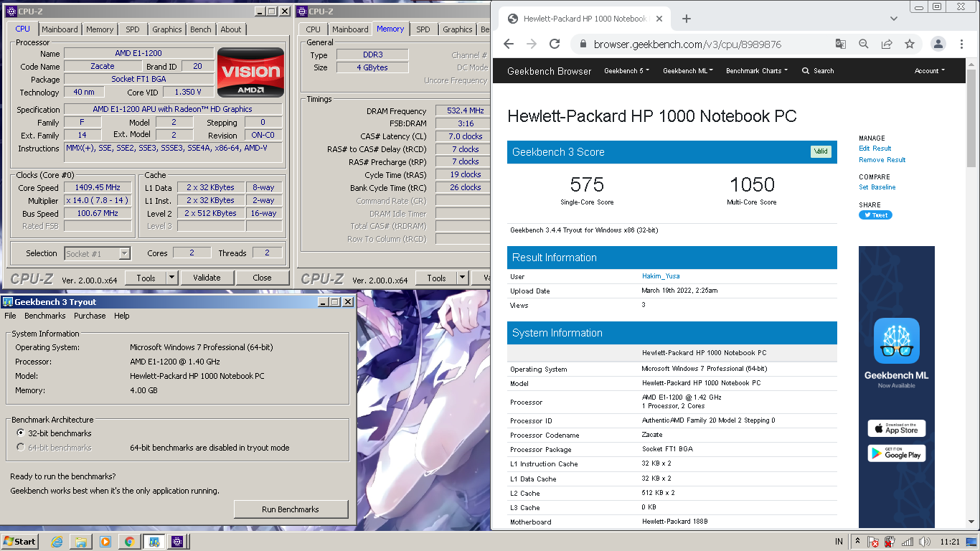Image resolution: width=980 pixels, height=551 pixels.
Task: Select the 64-bit benchmarks radio button
Action: tap(21, 448)
